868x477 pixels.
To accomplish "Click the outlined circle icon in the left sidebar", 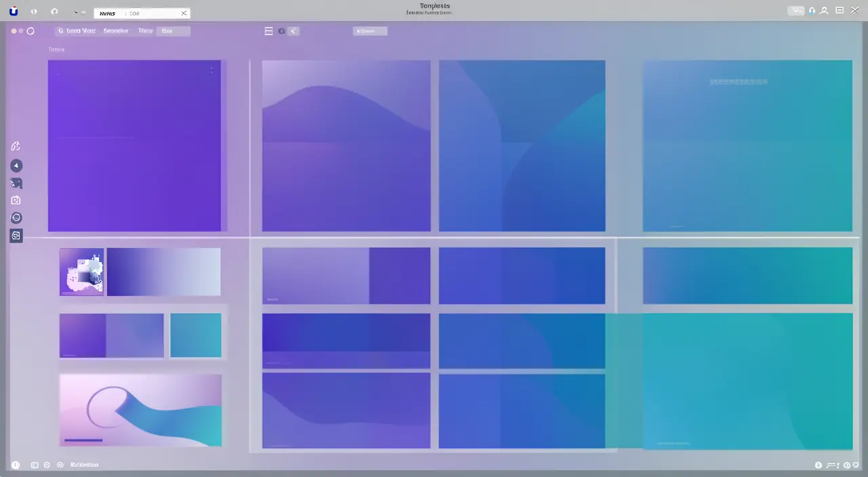I will [16, 217].
